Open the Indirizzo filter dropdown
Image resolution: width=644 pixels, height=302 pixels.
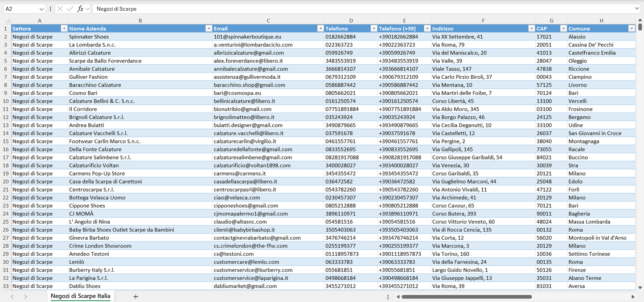[x=531, y=29]
